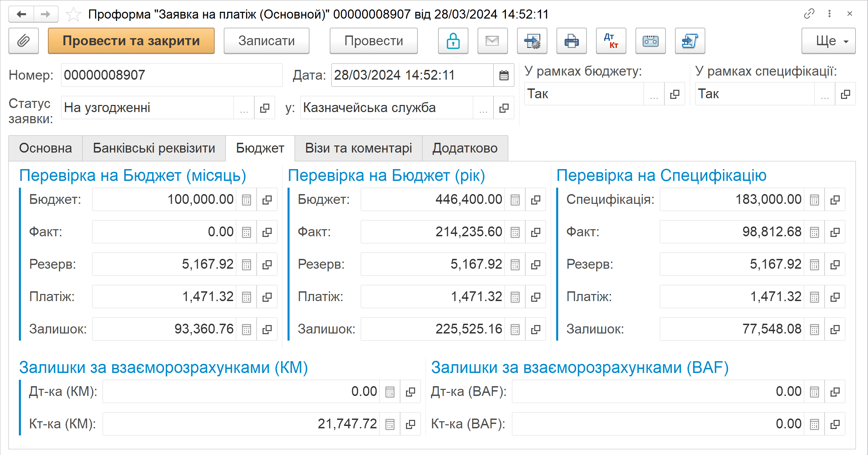Open the vertical dots window menu

[x=829, y=14]
